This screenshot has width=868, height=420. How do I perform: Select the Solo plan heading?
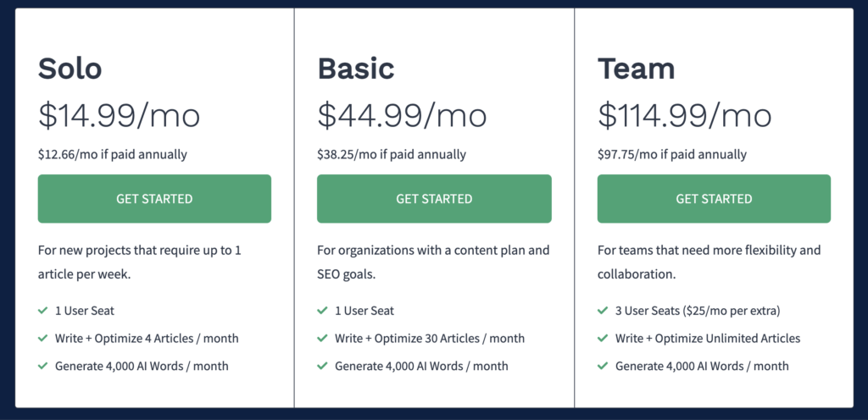click(70, 69)
